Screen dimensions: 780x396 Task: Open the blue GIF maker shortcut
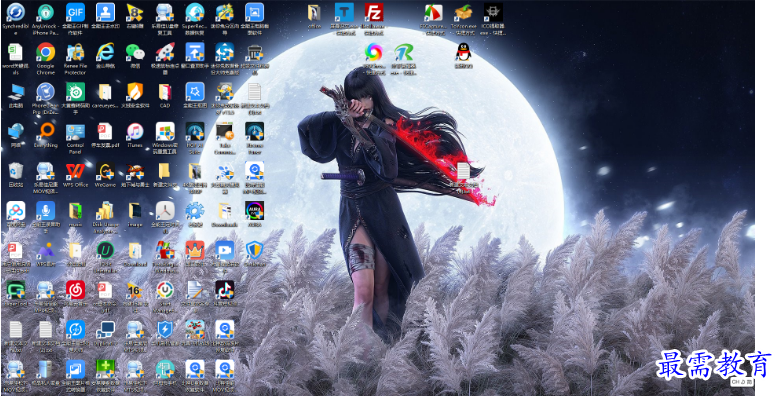tap(75, 12)
